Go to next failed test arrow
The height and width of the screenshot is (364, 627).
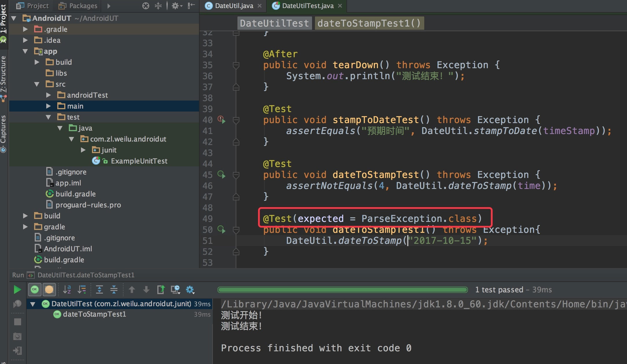146,289
